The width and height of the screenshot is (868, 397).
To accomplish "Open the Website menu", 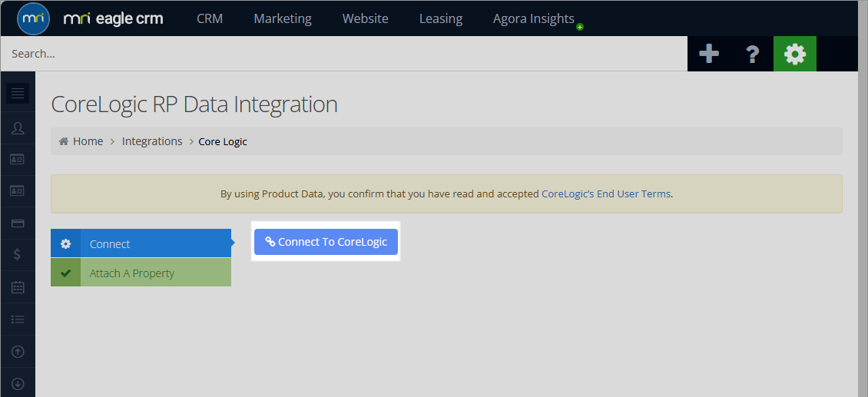I will click(366, 18).
